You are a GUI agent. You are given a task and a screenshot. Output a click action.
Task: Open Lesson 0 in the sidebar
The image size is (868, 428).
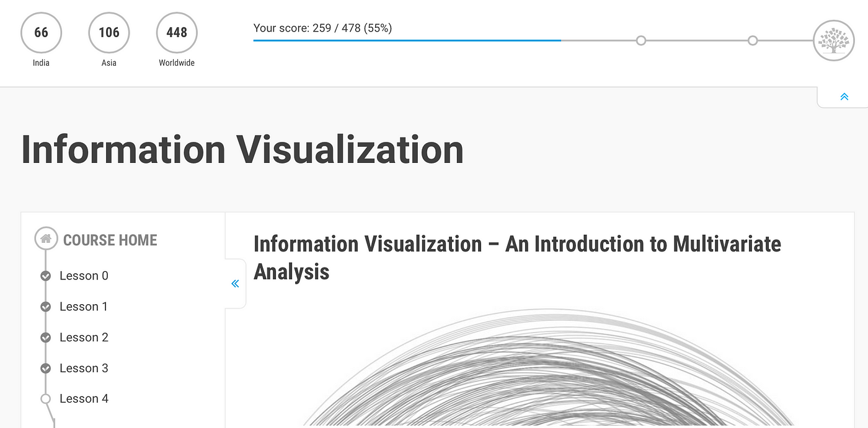(x=84, y=276)
